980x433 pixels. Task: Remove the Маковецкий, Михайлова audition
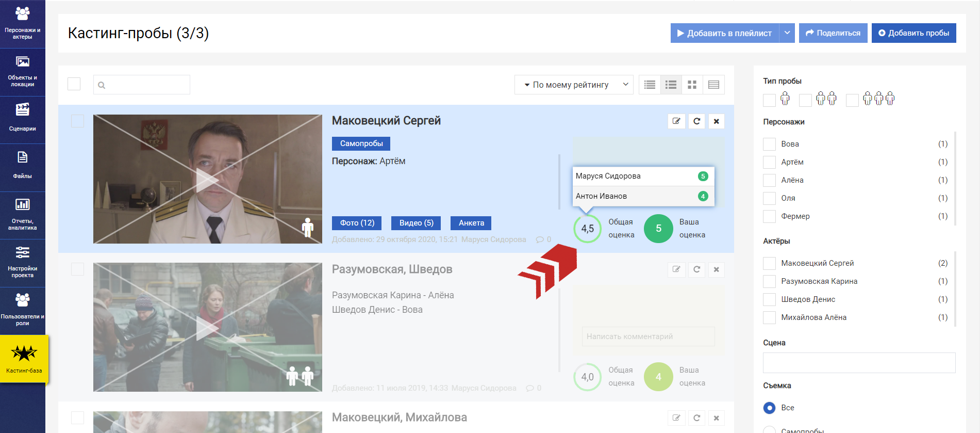(x=717, y=418)
